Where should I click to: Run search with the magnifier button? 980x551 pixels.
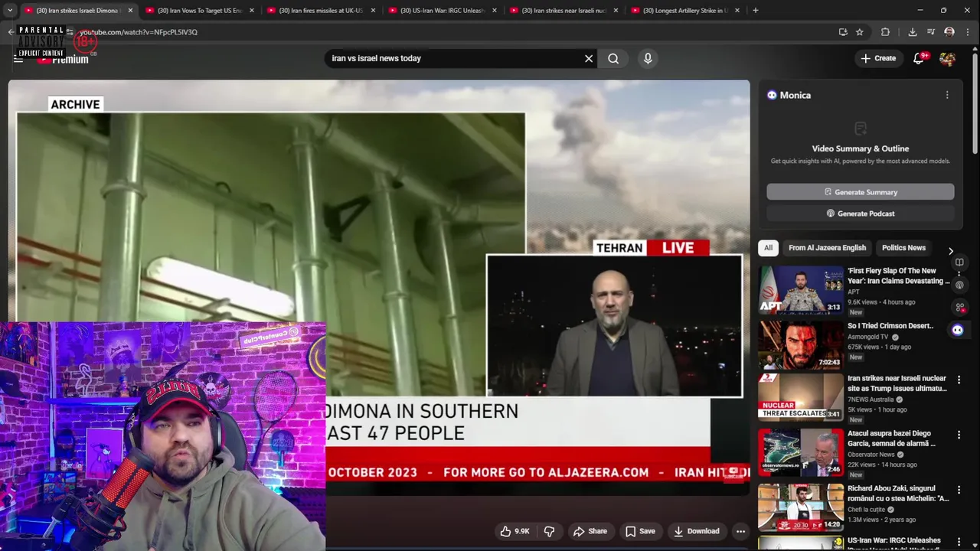[x=613, y=58]
